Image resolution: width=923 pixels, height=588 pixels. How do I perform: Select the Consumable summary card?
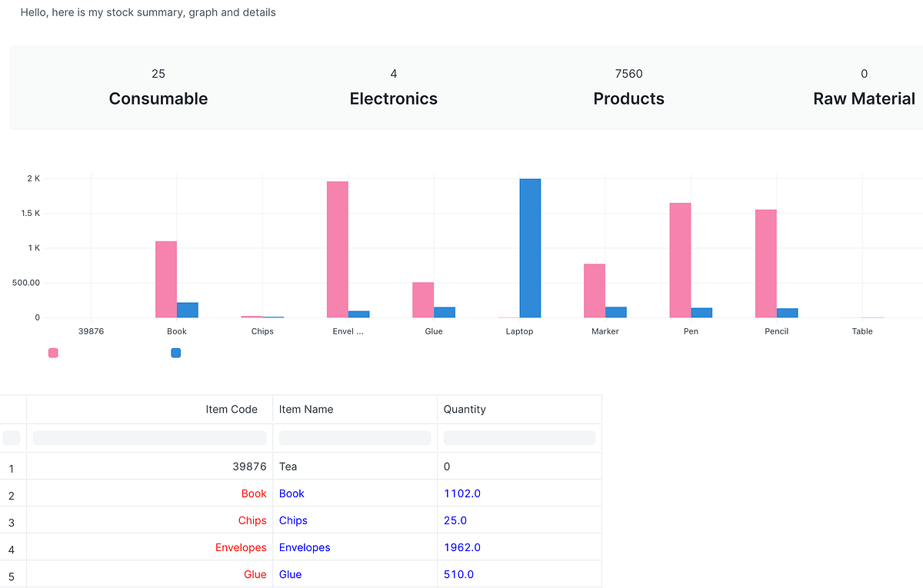point(158,87)
